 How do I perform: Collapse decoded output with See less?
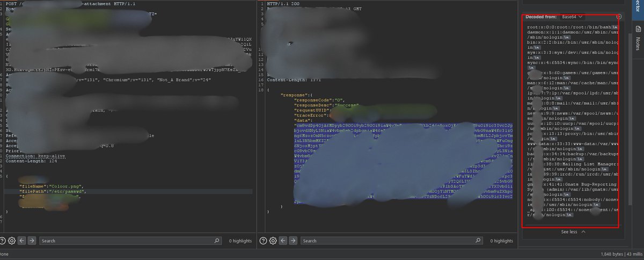(x=573, y=232)
